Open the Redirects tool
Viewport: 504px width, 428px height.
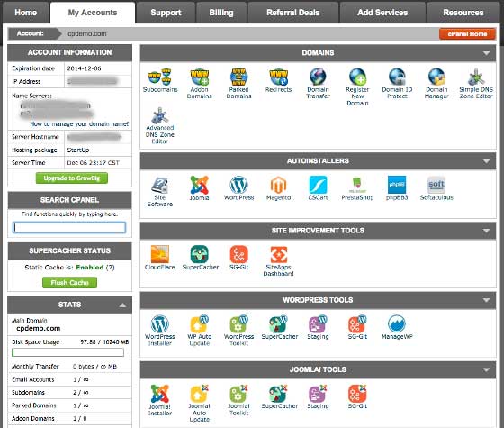(278, 80)
